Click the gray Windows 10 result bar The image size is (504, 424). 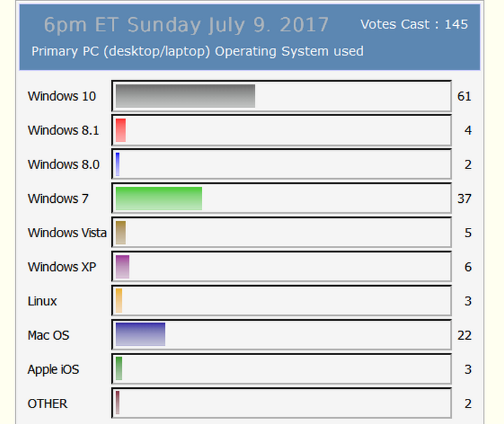(185, 96)
